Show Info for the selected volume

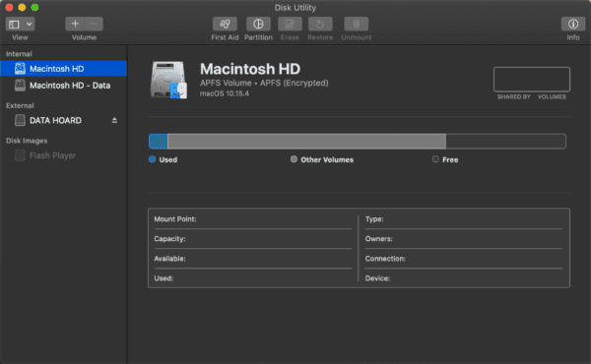pos(573,24)
